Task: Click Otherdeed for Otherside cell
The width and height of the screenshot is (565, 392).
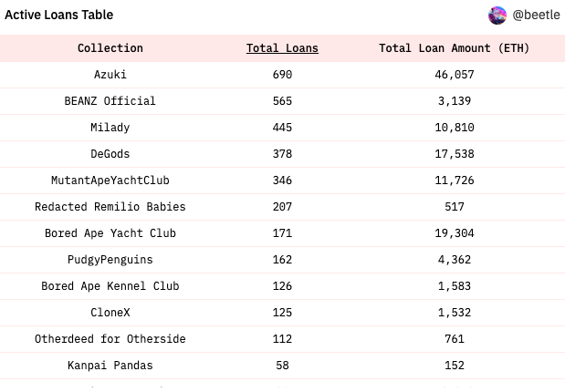Action: 110,339
